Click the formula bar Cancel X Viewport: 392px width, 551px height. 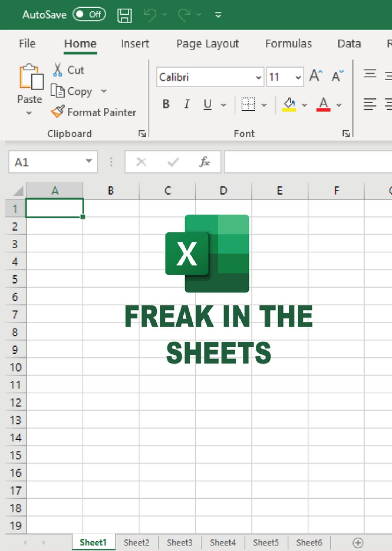(141, 162)
